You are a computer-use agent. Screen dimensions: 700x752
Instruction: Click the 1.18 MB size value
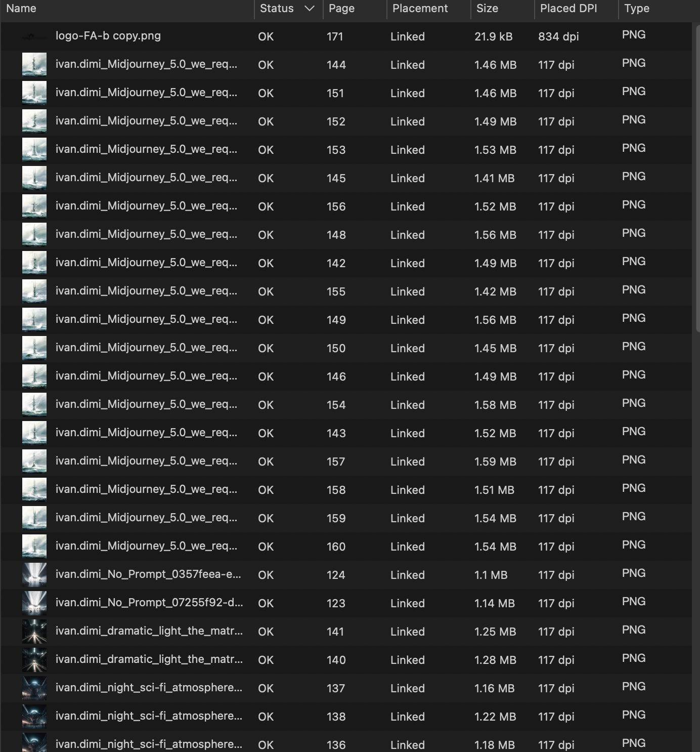(494, 745)
